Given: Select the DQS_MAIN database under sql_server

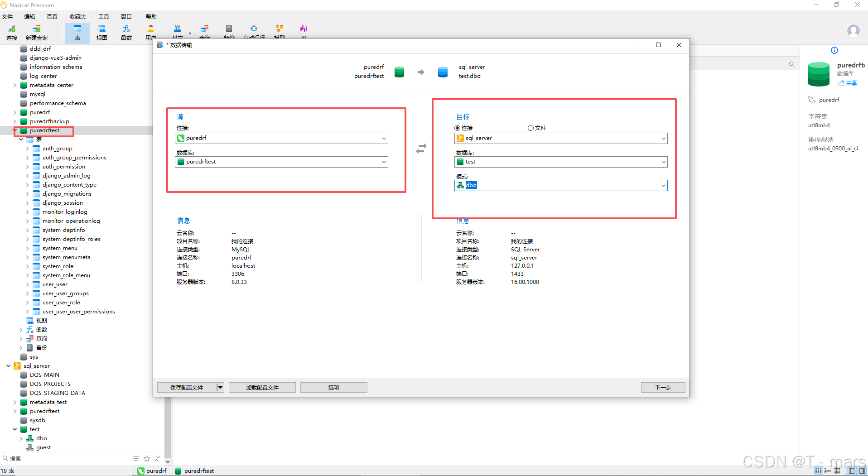Looking at the screenshot, I should (44, 375).
